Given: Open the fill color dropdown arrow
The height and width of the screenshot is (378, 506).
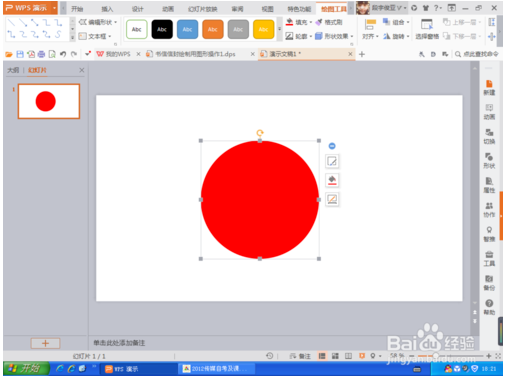Looking at the screenshot, I should pyautogui.click(x=311, y=22).
